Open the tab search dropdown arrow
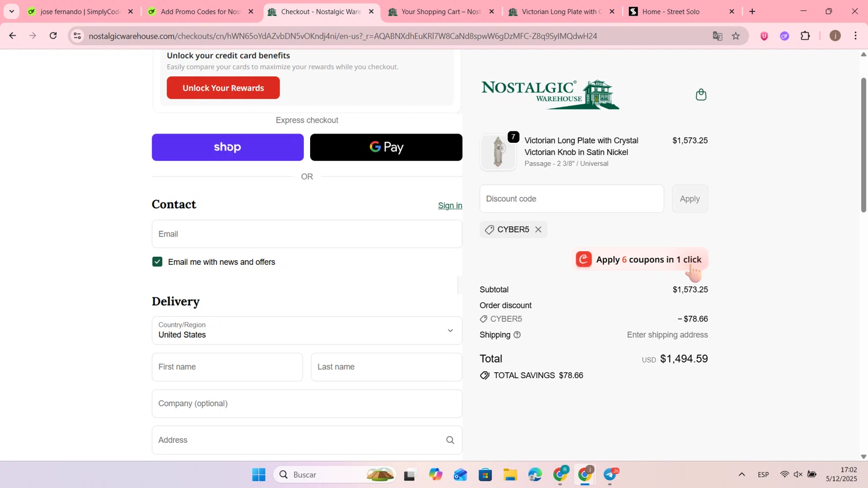 click(x=12, y=12)
